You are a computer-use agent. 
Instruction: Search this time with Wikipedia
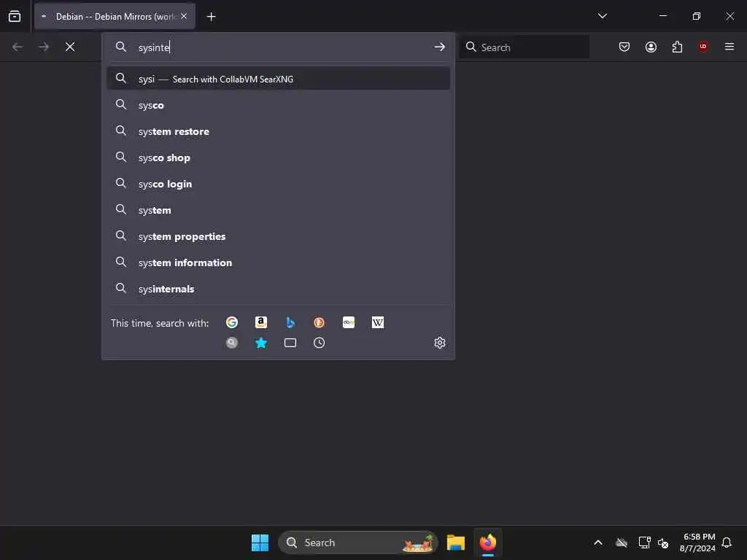point(378,322)
